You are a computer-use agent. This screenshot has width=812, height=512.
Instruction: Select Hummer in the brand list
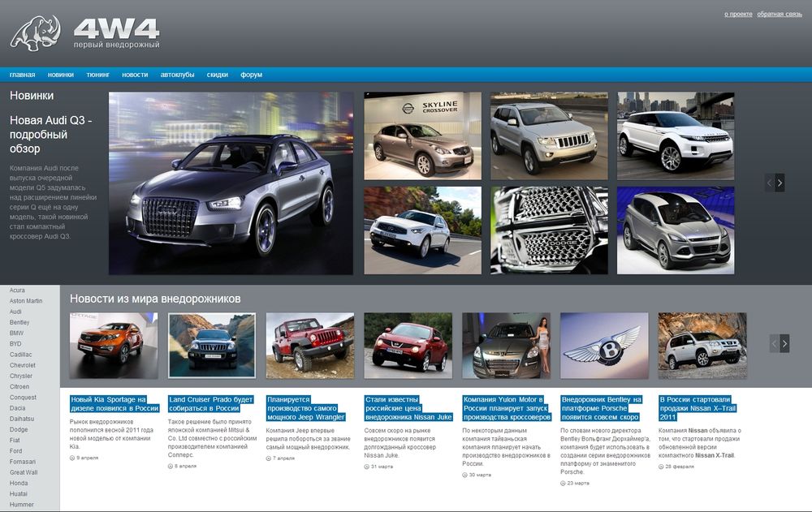tap(21, 505)
